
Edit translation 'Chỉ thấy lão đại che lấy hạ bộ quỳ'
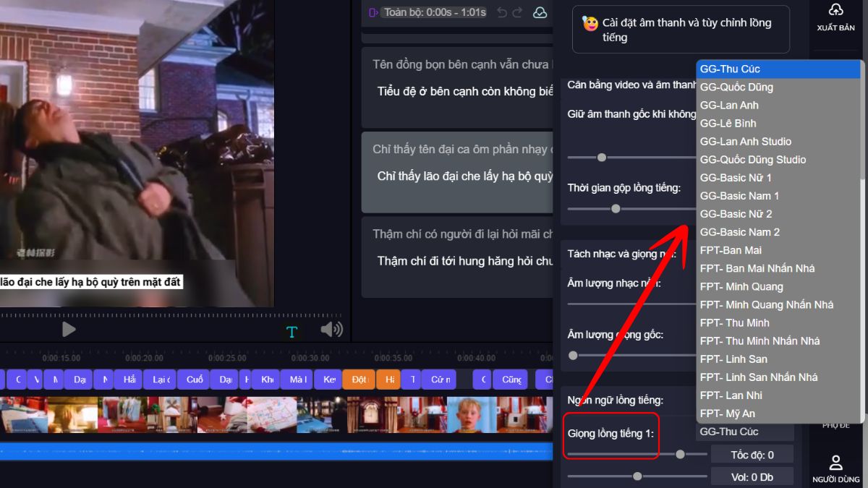[465, 176]
